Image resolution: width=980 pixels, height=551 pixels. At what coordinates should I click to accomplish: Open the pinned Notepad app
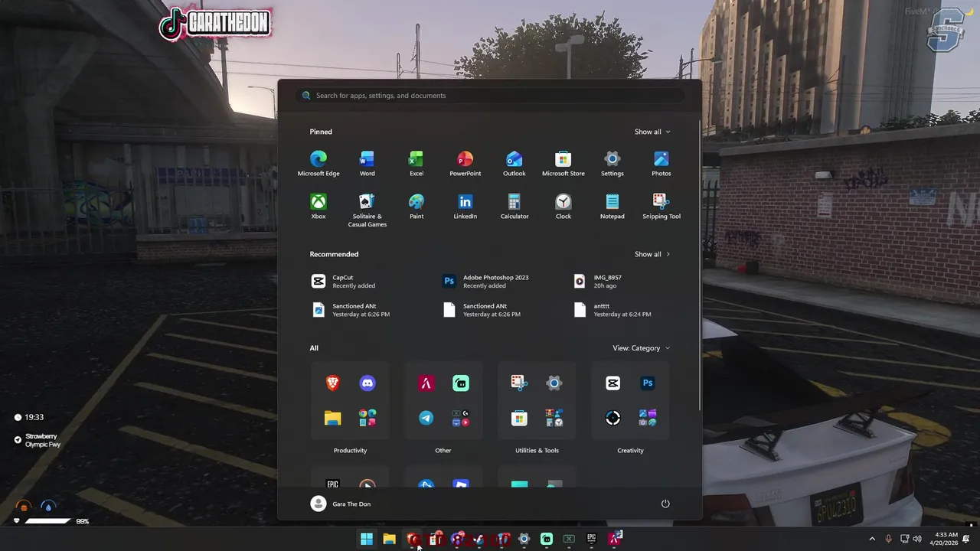612,207
